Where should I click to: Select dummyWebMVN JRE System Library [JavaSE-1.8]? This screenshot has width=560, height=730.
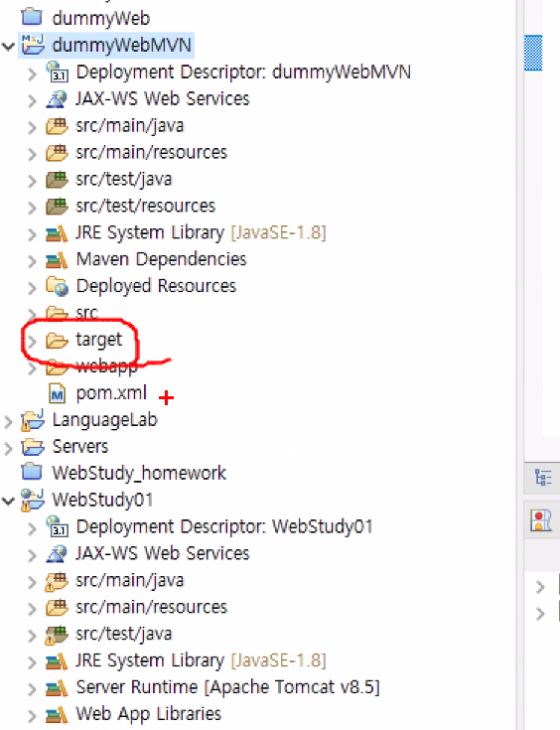[201, 232]
